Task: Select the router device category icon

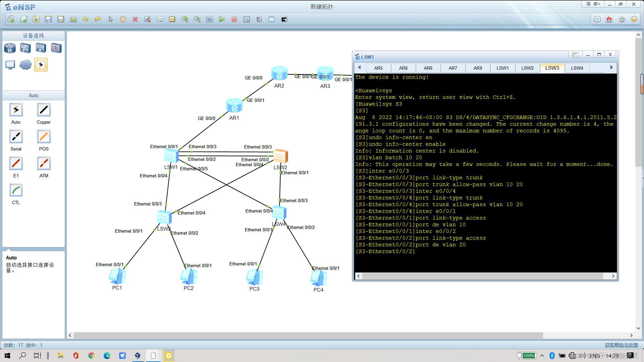Action: pos(10,48)
